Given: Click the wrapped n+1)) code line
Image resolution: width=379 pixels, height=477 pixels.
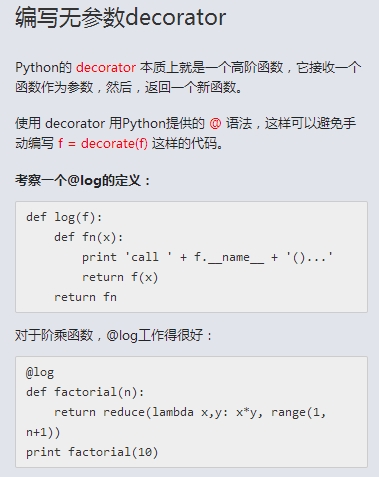Looking at the screenshot, I should pyautogui.click(x=43, y=432).
